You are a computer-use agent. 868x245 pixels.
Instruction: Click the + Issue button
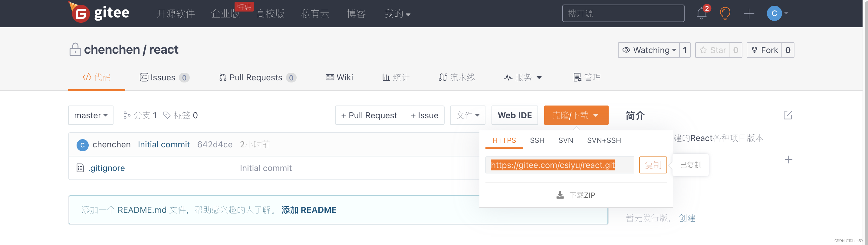coord(424,115)
